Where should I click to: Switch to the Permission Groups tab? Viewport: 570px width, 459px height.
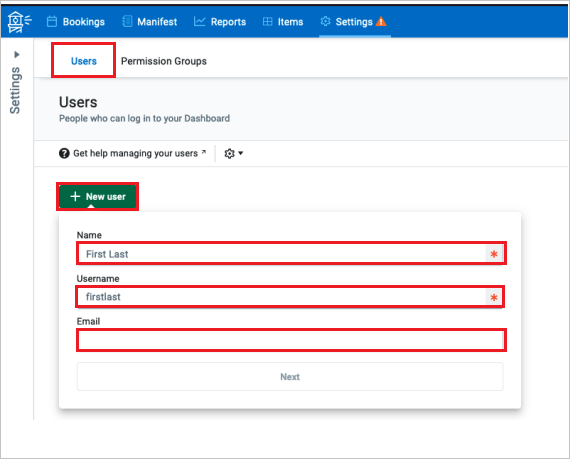pos(164,61)
